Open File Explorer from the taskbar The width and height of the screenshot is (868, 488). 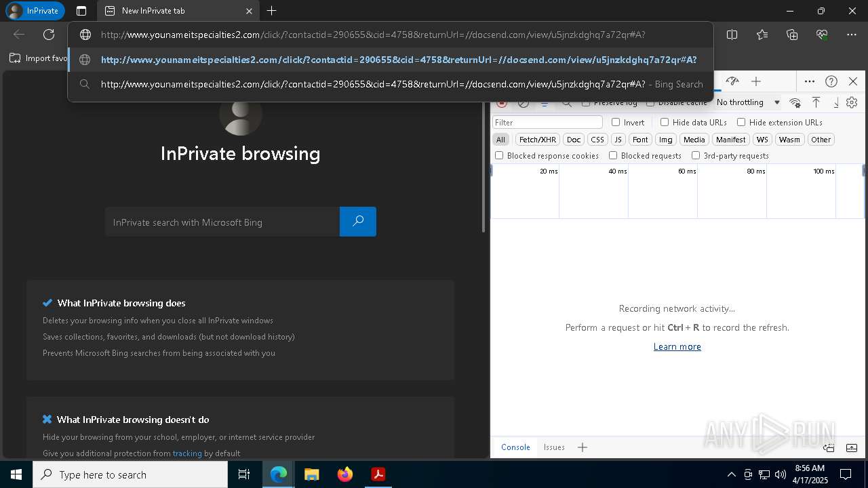tap(311, 474)
